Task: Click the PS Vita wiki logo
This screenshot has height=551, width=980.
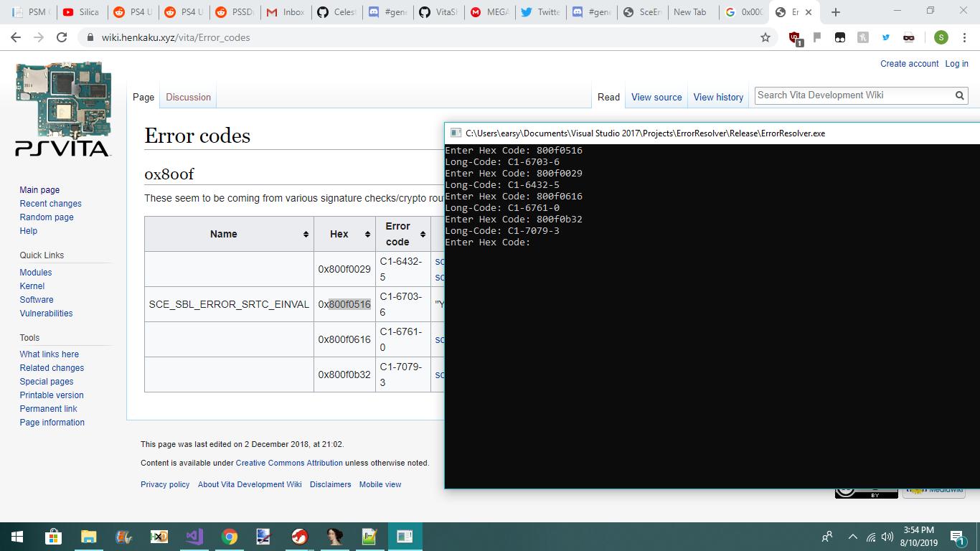Action: click(x=63, y=109)
